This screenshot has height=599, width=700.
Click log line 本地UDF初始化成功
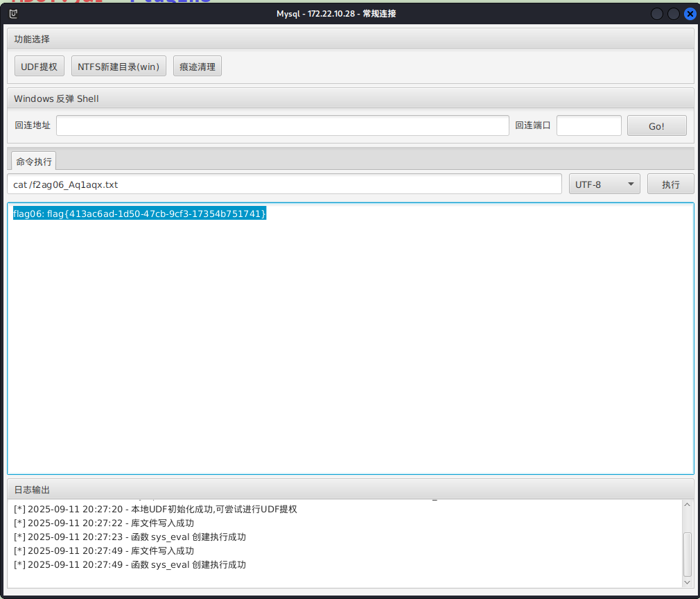[x=155, y=509]
